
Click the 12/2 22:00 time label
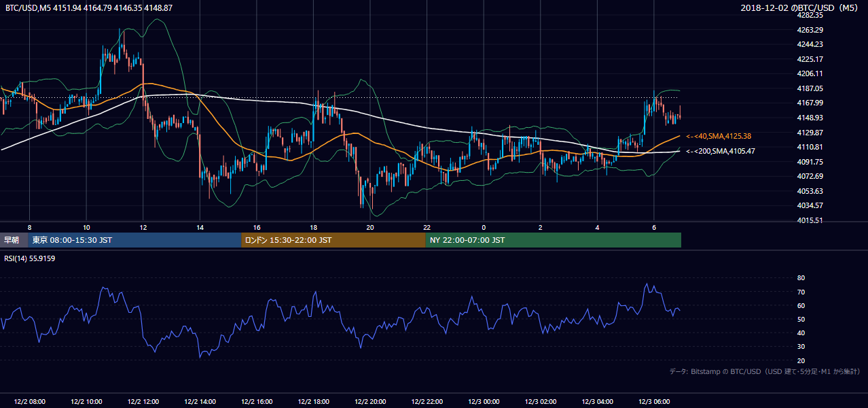427,402
